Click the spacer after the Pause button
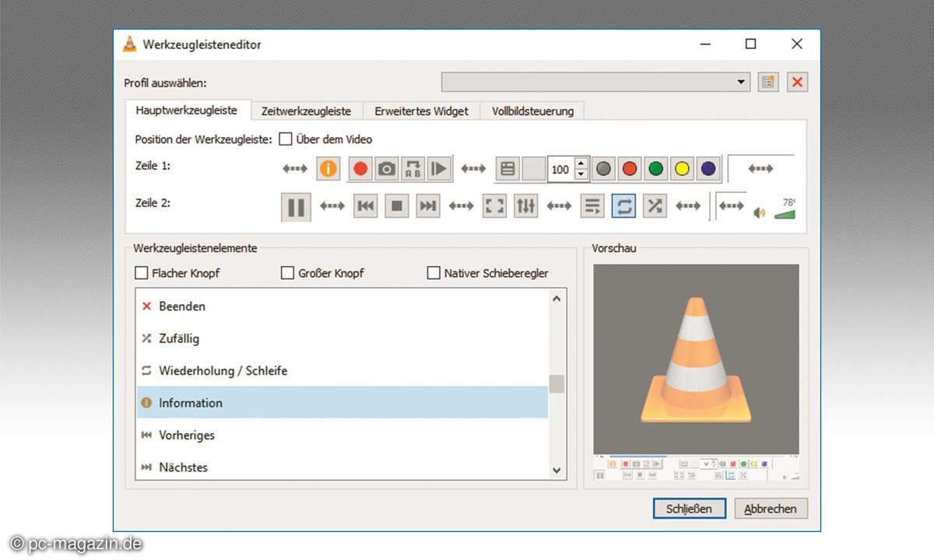The image size is (934, 560). pos(332,206)
